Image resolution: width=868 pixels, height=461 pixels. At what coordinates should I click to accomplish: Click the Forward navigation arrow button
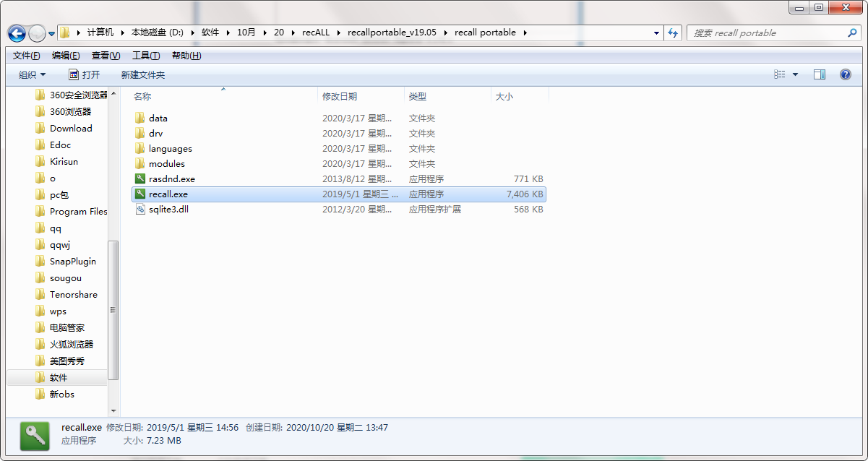[36, 33]
